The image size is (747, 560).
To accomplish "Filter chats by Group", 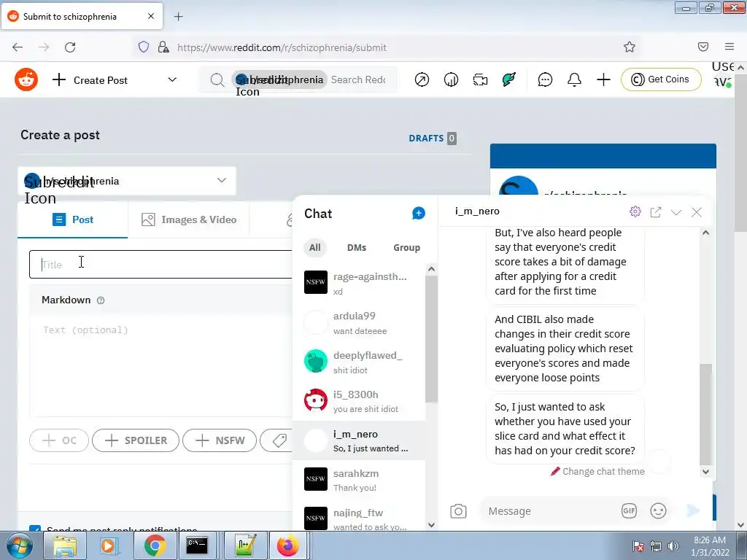I will (406, 248).
